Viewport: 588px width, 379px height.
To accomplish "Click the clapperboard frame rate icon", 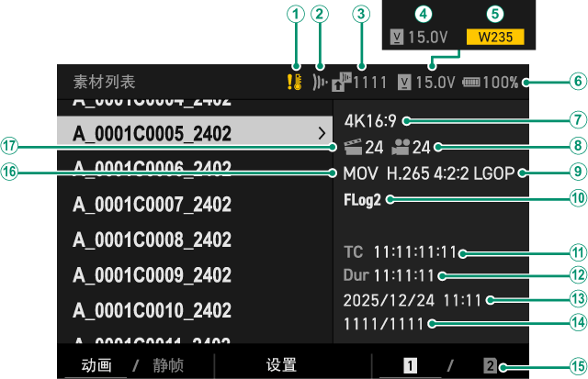I will pyautogui.click(x=353, y=147).
